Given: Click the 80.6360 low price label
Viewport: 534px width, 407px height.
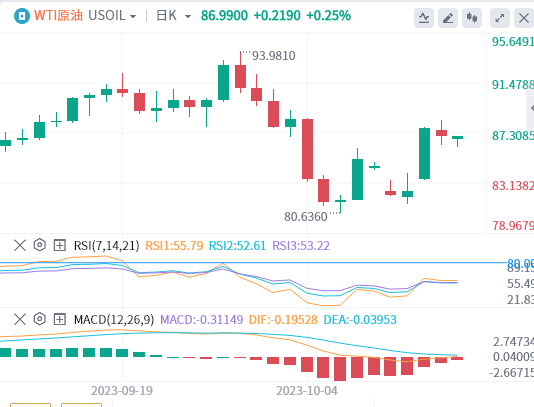Looking at the screenshot, I should [x=305, y=217].
